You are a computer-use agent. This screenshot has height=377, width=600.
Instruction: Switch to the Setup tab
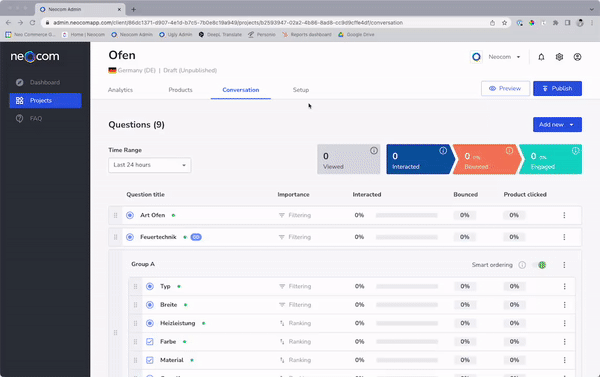click(x=301, y=90)
